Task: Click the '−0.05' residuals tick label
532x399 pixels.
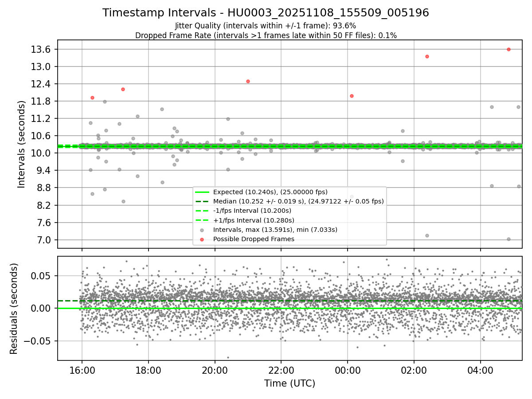Action: click(x=36, y=341)
